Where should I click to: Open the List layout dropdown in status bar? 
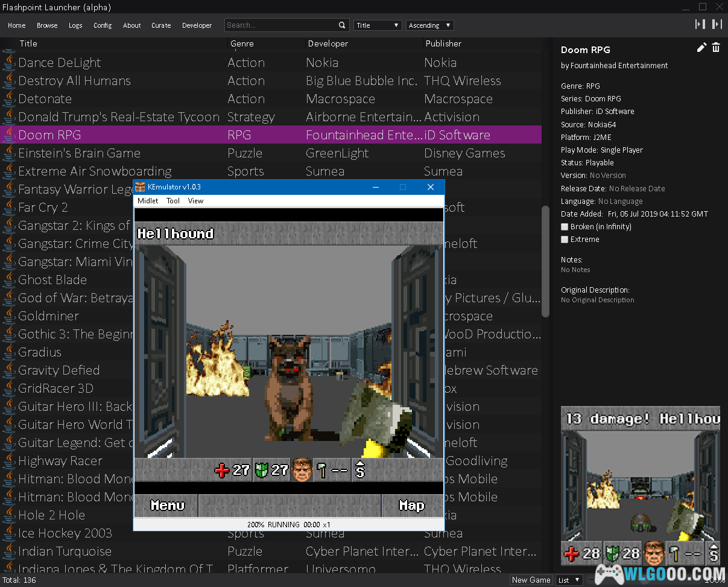(569, 580)
